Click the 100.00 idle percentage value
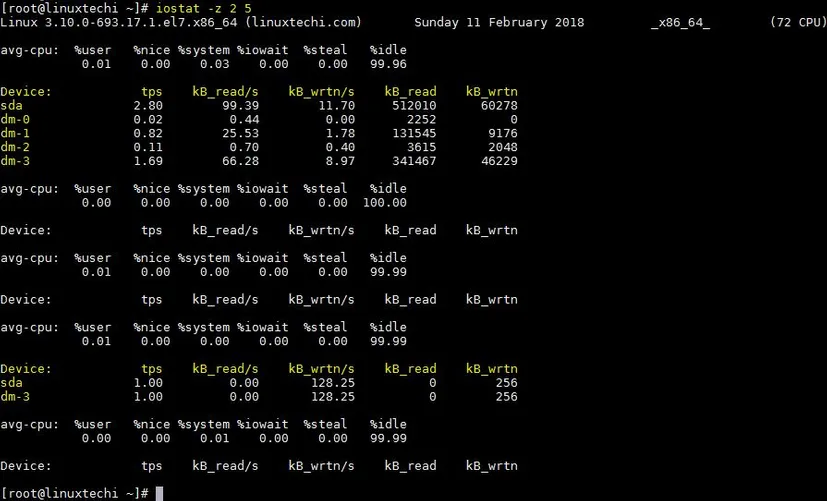Viewport: 827px width, 501px height. pos(385,203)
